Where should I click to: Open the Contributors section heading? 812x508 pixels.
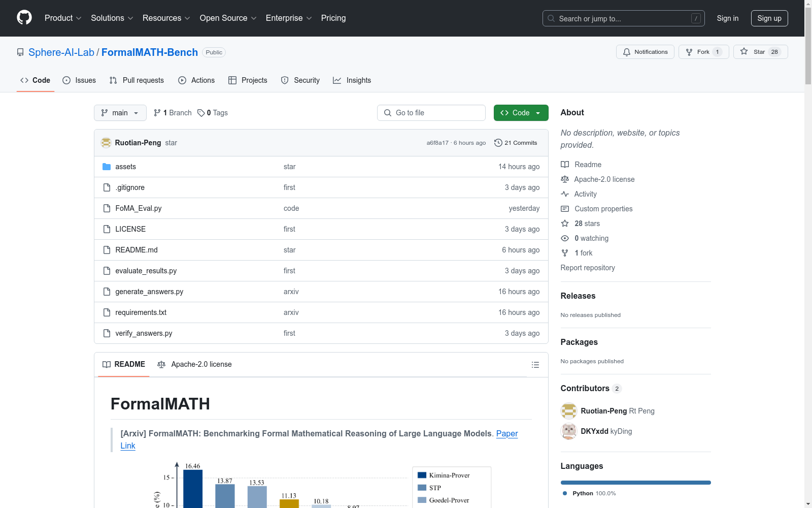click(585, 388)
